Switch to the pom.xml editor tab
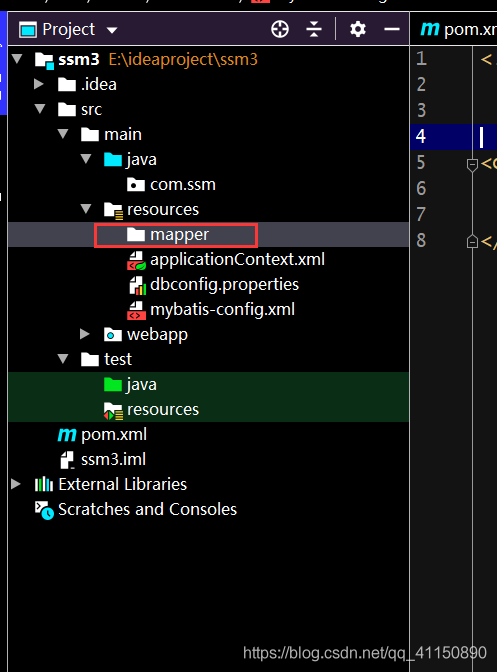 [458, 29]
